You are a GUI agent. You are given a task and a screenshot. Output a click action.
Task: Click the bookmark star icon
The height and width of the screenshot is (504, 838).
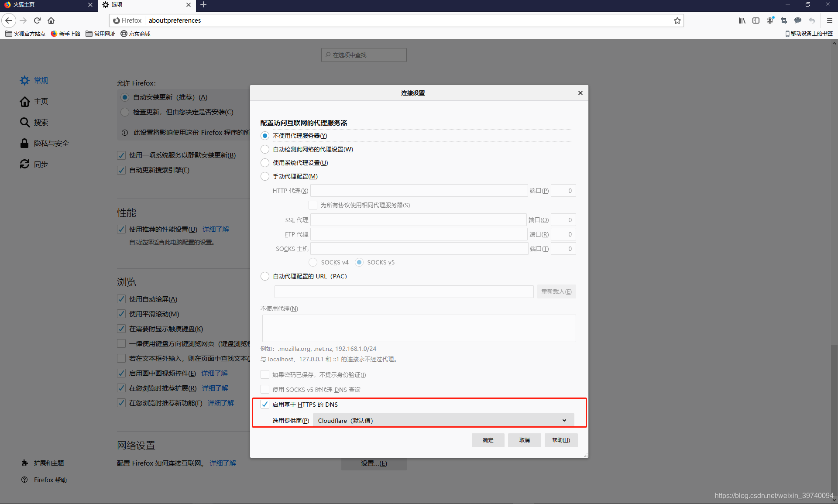click(x=677, y=21)
